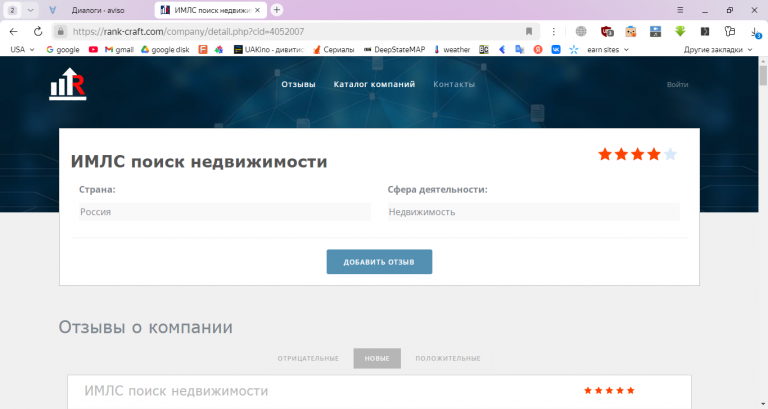Open the UAKino bookmark

pos(269,49)
